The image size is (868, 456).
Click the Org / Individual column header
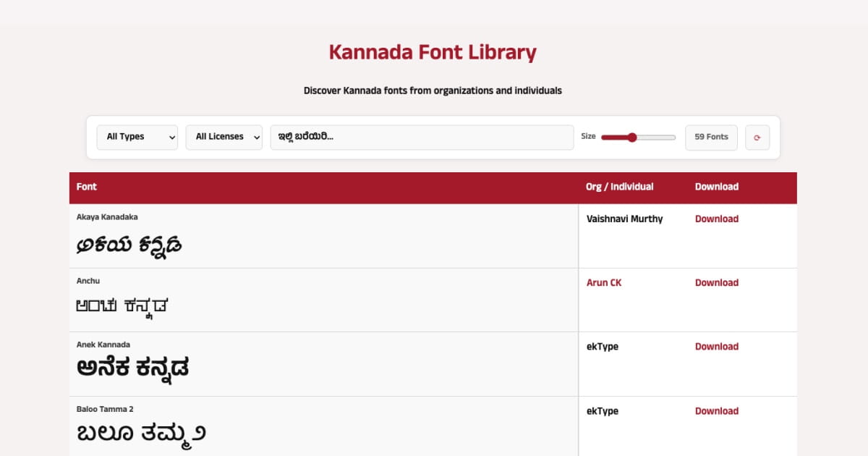point(619,187)
